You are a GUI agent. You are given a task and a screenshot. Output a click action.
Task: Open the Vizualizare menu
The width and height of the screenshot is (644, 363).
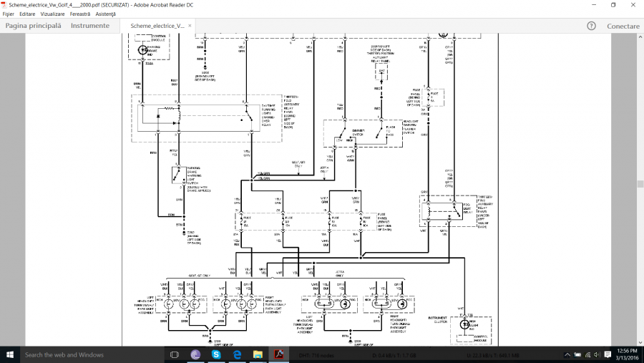point(52,14)
